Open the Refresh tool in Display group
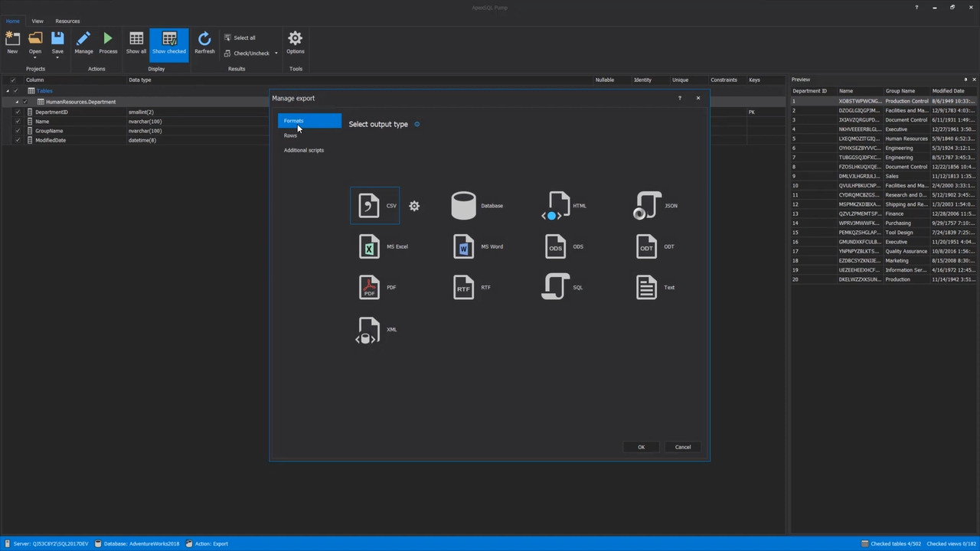 click(204, 42)
